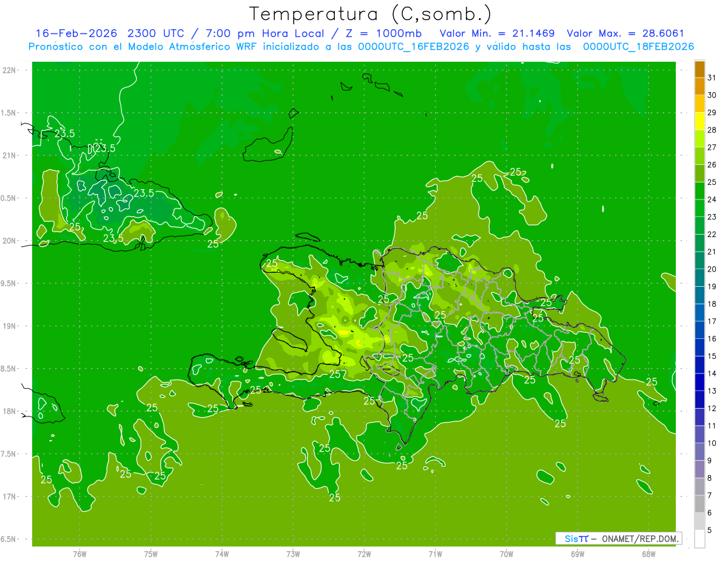Screen dimensions: 728x562
Task: Click the green legend swatch between 24 and 25
Action: tap(699, 191)
